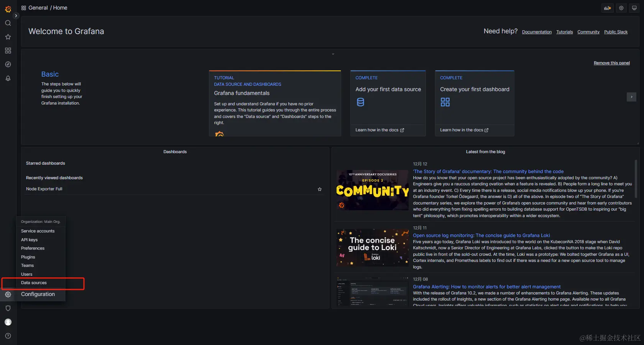Click the concise guide to Loki thumbnail
The height and width of the screenshot is (345, 644).
point(373,248)
